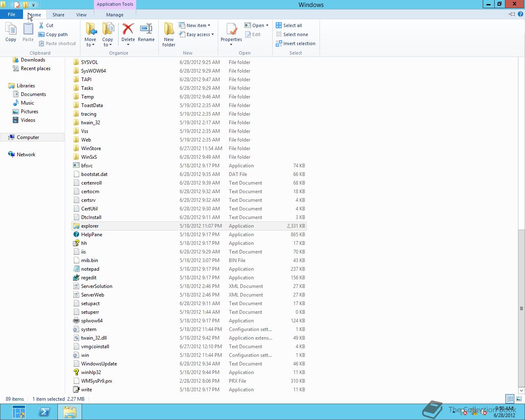525x420 pixels.
Task: Open the Music library
Action: coord(27,103)
